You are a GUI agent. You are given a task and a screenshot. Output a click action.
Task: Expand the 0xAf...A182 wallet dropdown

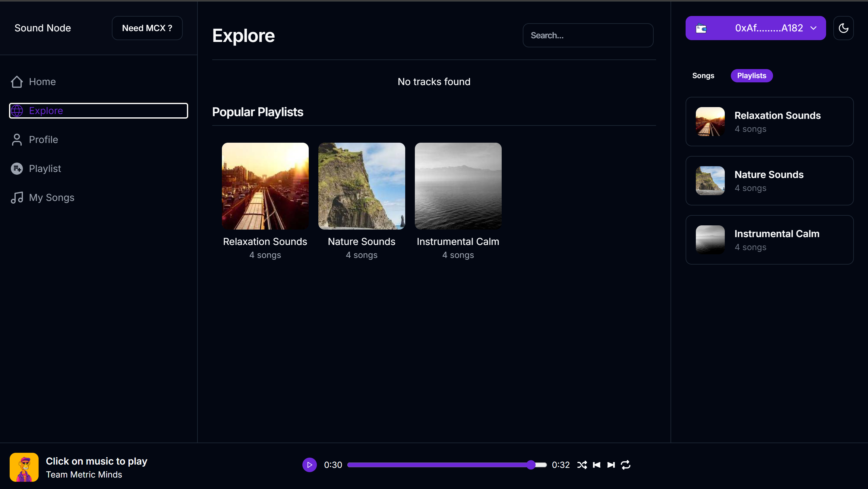pyautogui.click(x=813, y=28)
